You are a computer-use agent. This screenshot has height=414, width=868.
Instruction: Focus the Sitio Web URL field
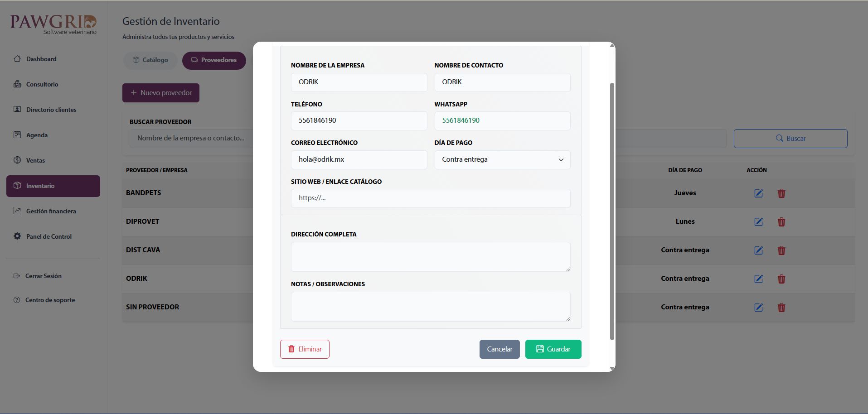click(430, 198)
